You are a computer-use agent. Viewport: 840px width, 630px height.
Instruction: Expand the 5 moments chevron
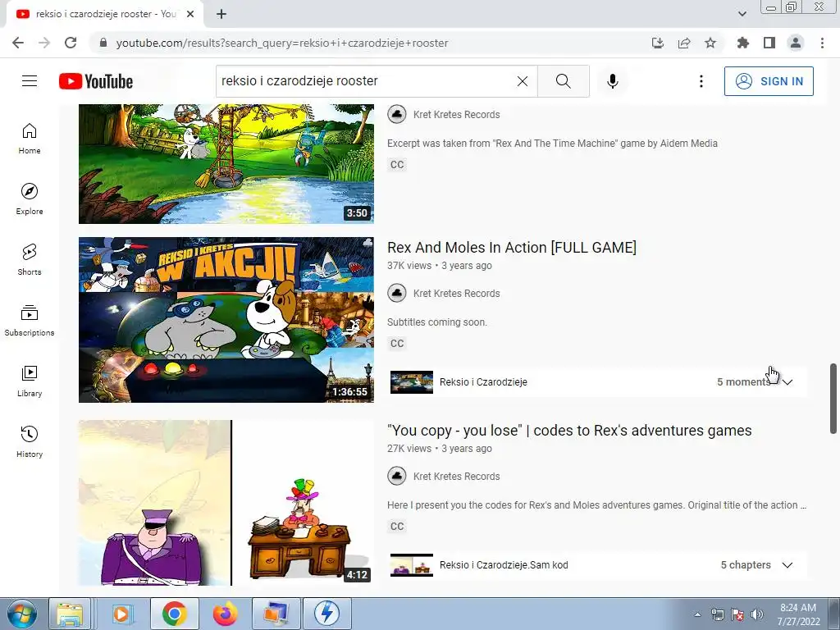[x=787, y=382]
